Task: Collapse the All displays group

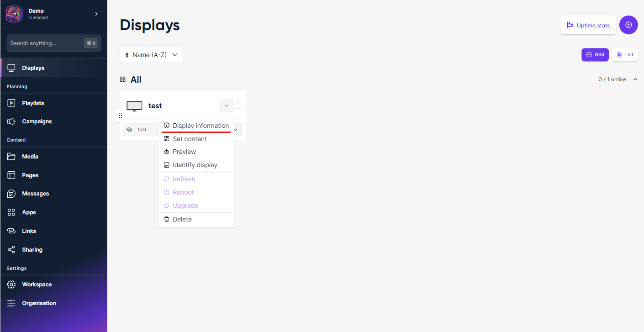Action: click(635, 79)
